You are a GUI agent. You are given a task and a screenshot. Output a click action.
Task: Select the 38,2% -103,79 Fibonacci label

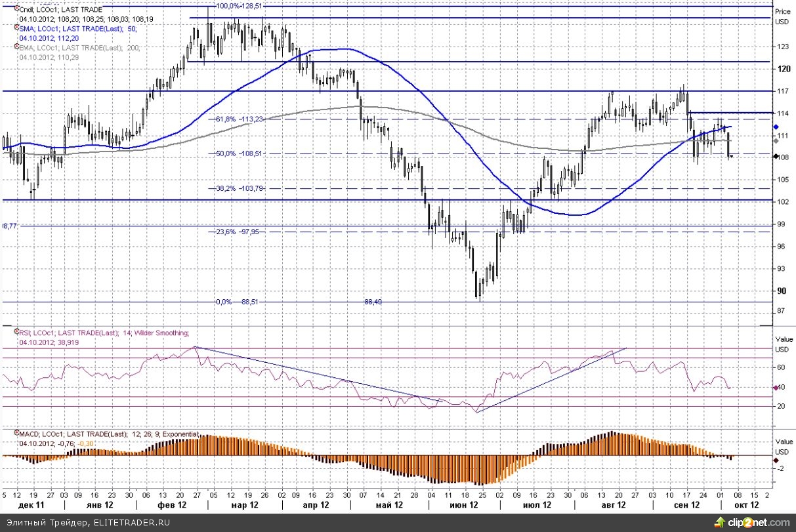(x=239, y=188)
